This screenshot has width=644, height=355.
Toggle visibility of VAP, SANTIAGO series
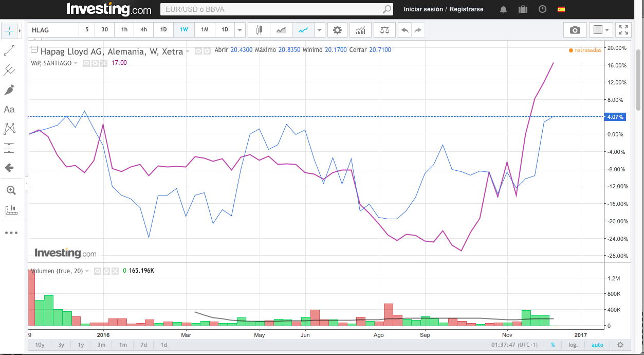[86, 63]
